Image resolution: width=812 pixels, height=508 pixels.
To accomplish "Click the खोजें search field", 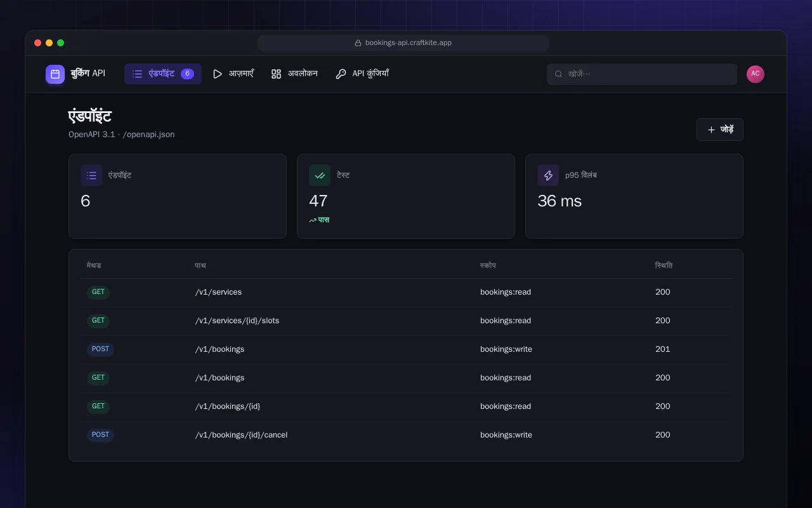I will coord(642,74).
